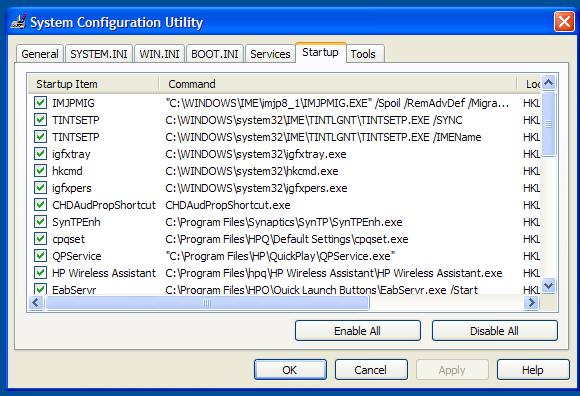Confirm with the OK button
Image resolution: width=580 pixels, height=396 pixels.
pos(290,370)
